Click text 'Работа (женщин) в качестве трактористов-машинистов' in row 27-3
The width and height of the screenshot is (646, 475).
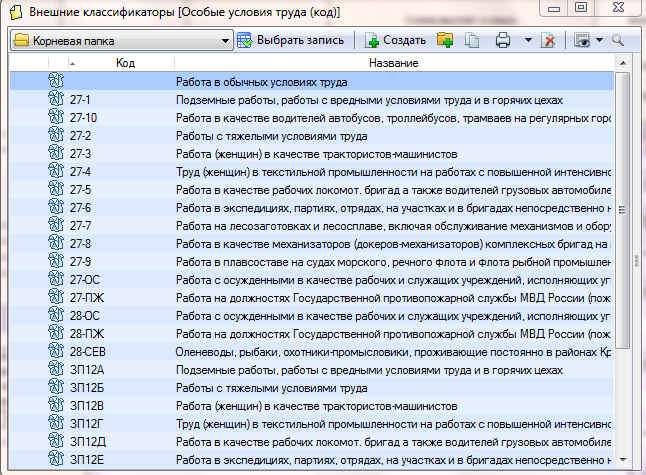click(316, 154)
